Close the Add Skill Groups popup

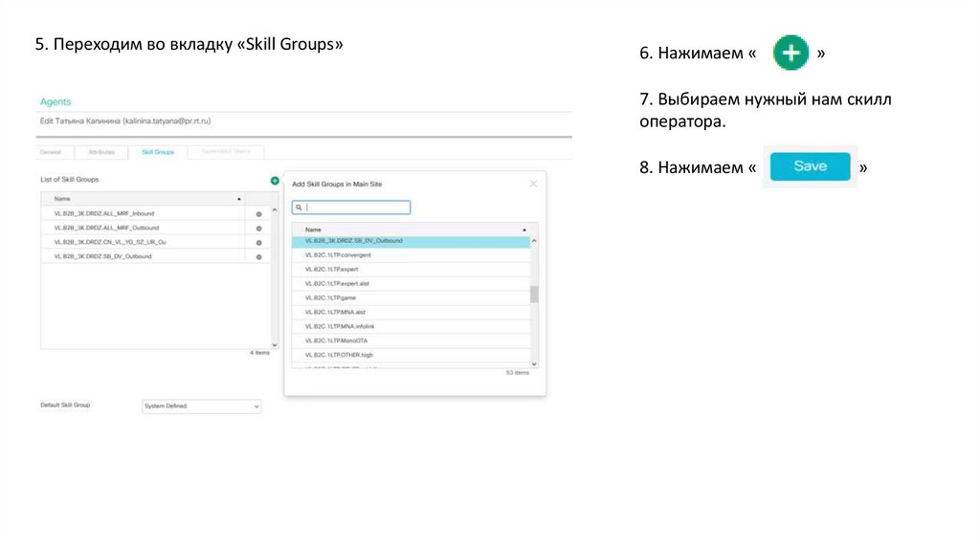533,184
